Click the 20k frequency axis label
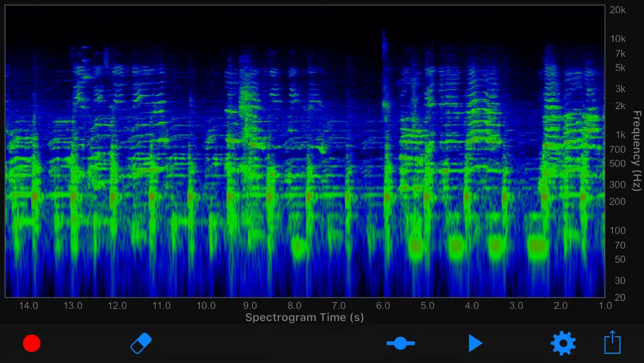The image size is (644, 363). pos(618,10)
